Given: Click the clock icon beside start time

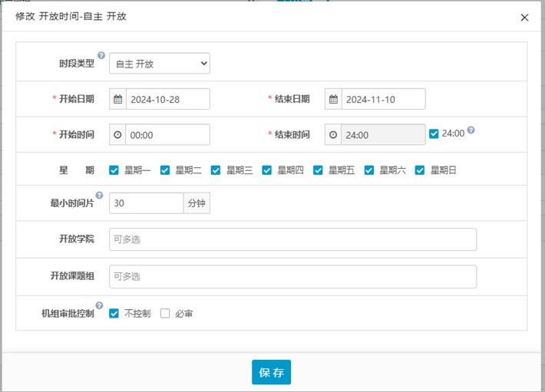Looking at the screenshot, I should pos(117,135).
